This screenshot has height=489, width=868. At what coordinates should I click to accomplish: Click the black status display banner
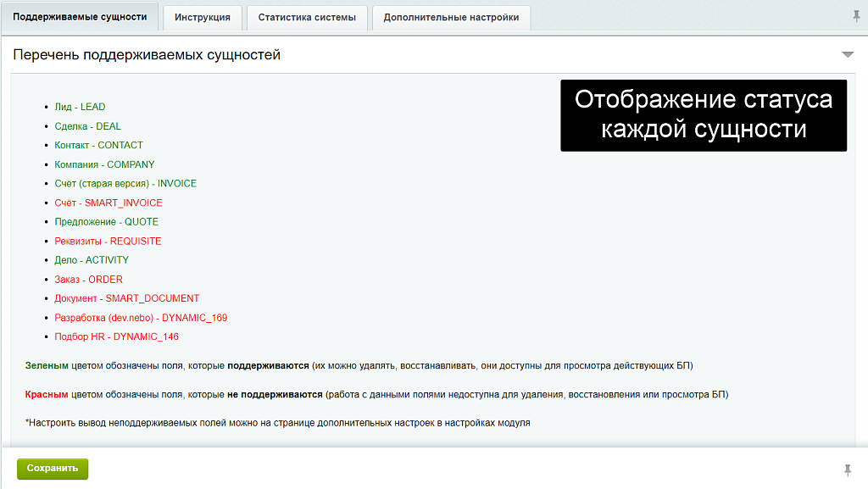[704, 115]
